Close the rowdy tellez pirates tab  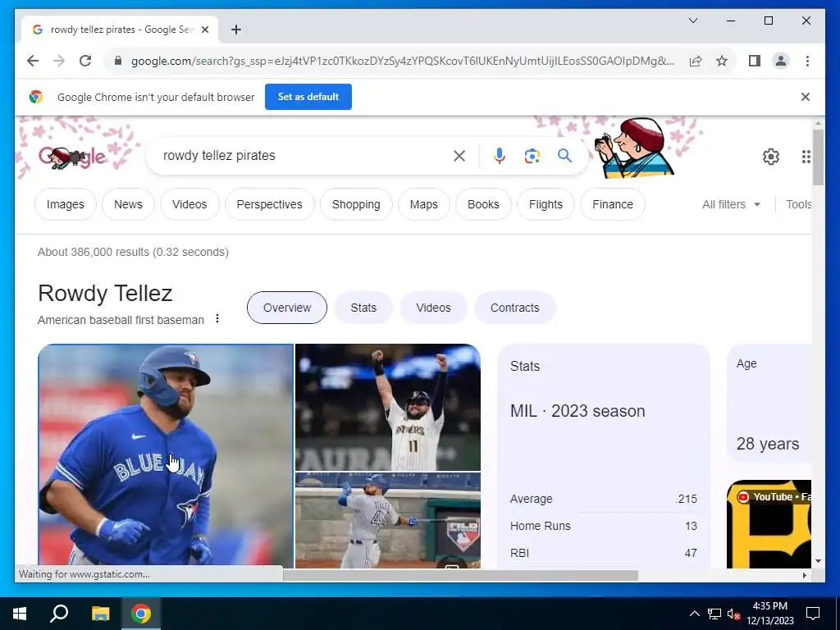coord(204,30)
